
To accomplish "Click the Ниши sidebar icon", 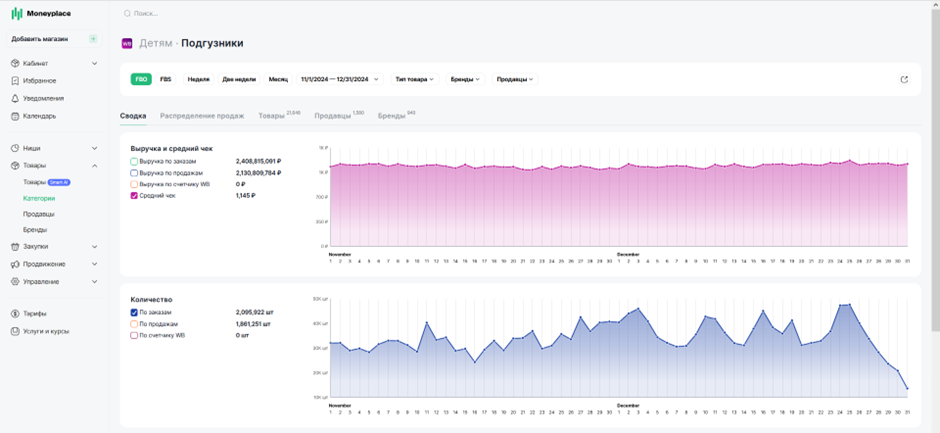I will point(15,148).
